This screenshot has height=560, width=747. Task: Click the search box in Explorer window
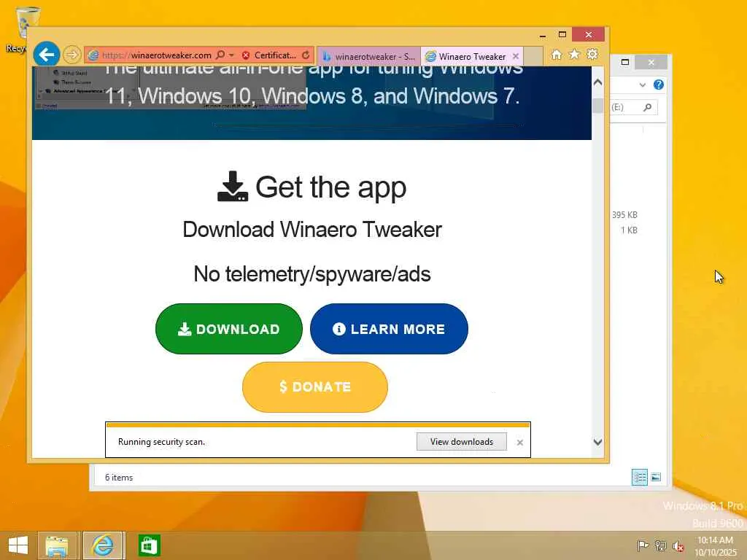coord(634,108)
